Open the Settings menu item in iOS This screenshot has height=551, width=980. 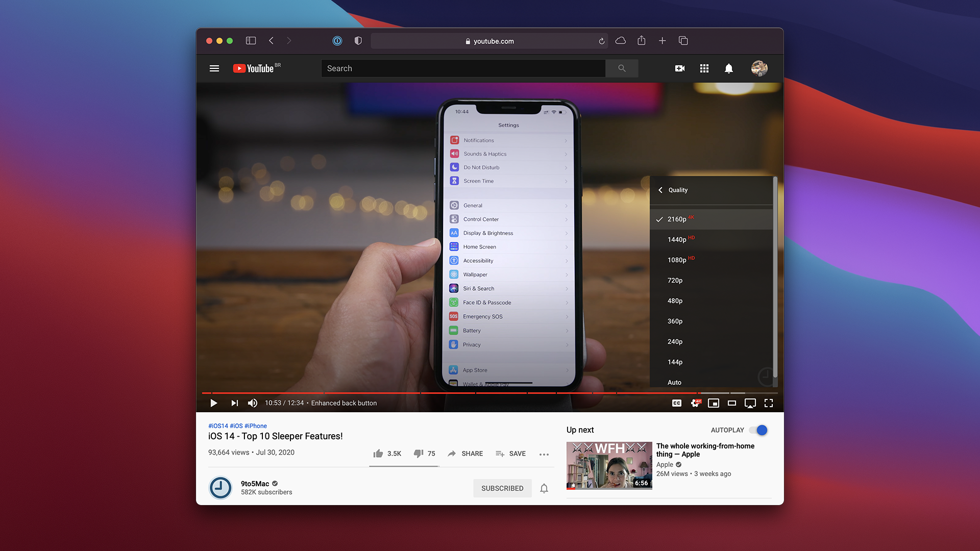(x=509, y=125)
